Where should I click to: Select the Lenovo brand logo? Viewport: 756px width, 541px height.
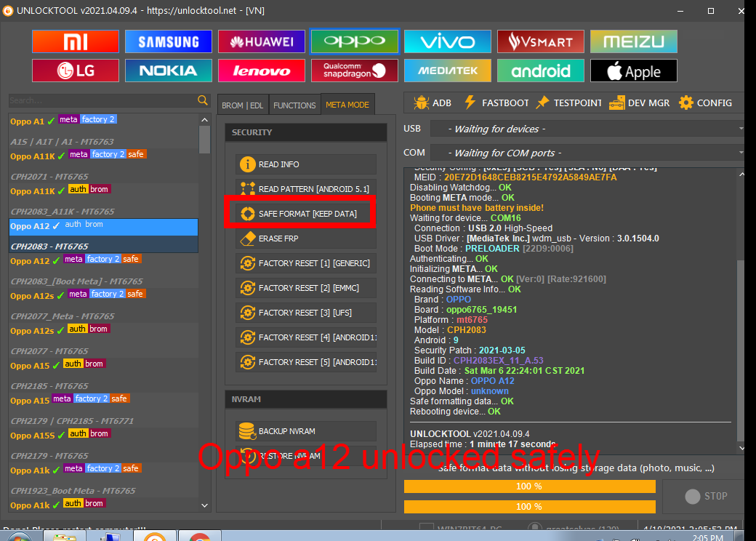click(261, 71)
